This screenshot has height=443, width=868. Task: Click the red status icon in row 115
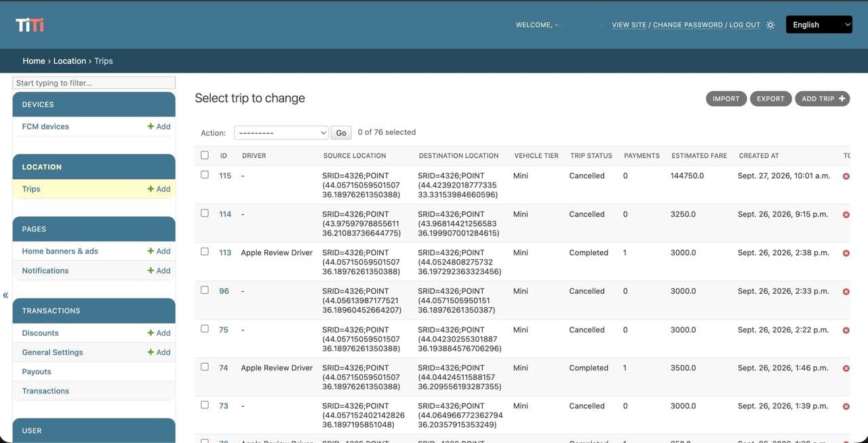pyautogui.click(x=846, y=176)
